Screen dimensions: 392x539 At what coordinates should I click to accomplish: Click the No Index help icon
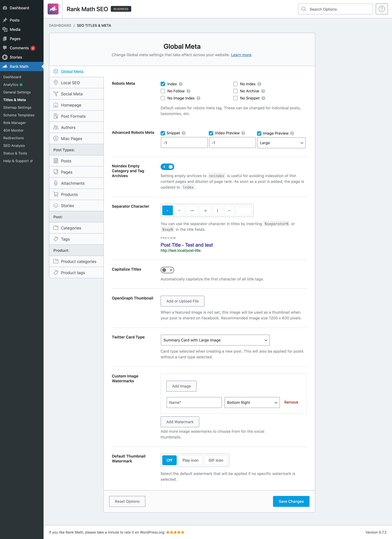pos(259,84)
